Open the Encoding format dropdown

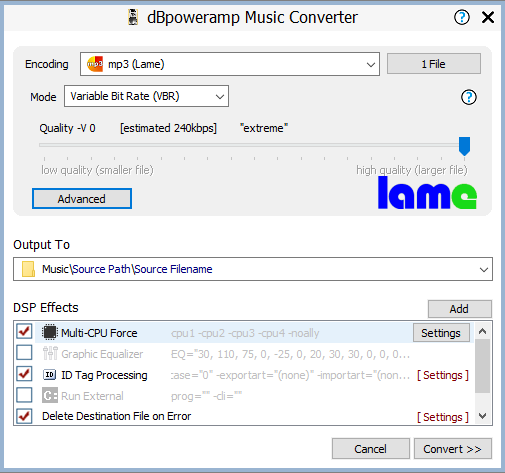pyautogui.click(x=230, y=64)
